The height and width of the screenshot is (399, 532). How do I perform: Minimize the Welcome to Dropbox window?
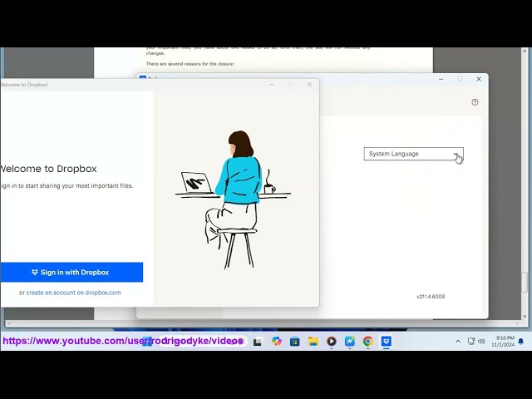point(272,85)
